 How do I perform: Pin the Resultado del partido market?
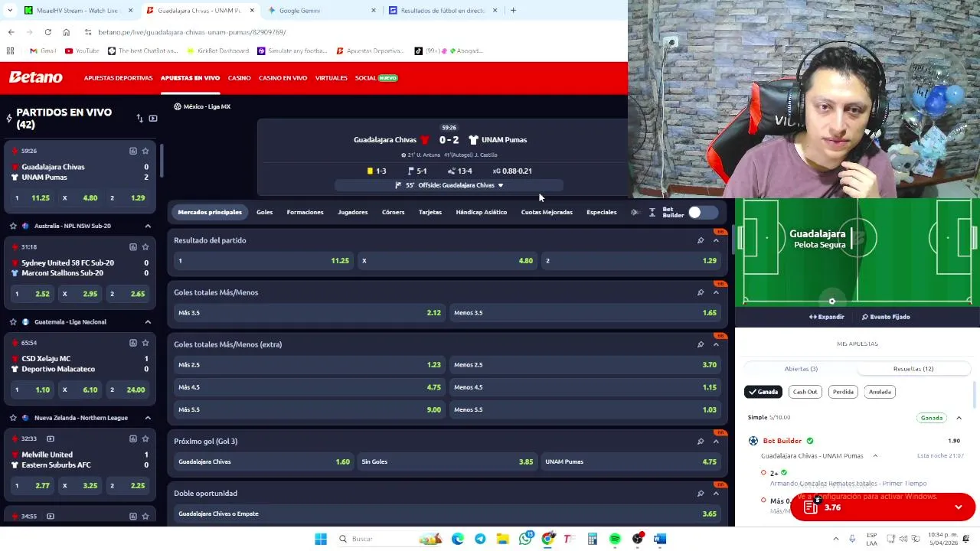(x=700, y=240)
